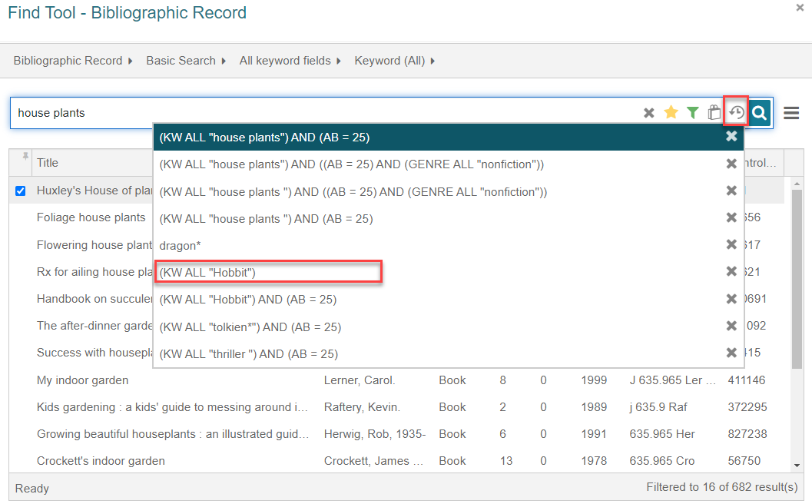Click the search input field containing house plants
812x504 pixels.
pyautogui.click(x=326, y=113)
